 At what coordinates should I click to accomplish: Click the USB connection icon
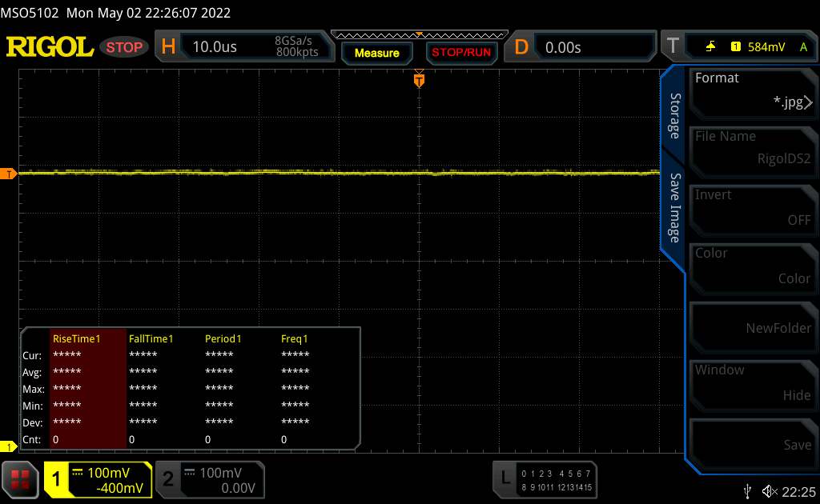click(x=748, y=490)
